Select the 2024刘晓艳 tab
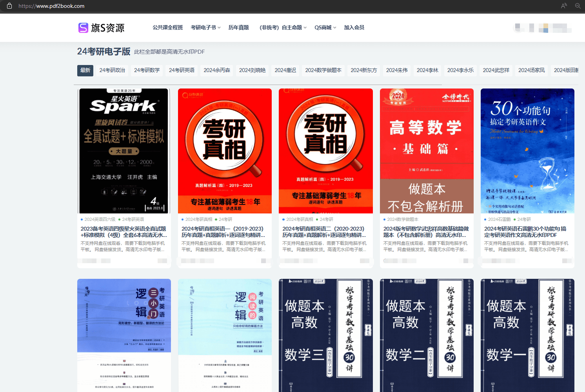Screen dimensions: 585x392 click(253, 70)
